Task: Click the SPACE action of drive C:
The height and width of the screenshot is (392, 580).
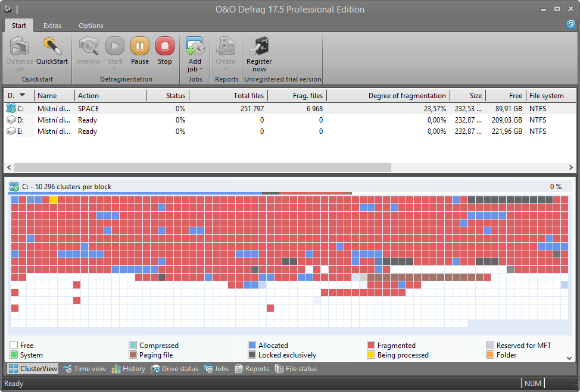Action: [88, 109]
